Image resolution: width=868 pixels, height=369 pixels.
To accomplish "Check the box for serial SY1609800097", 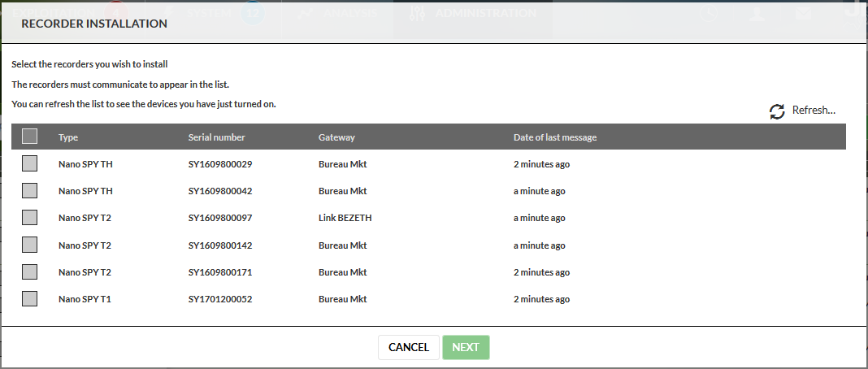I will coord(30,217).
